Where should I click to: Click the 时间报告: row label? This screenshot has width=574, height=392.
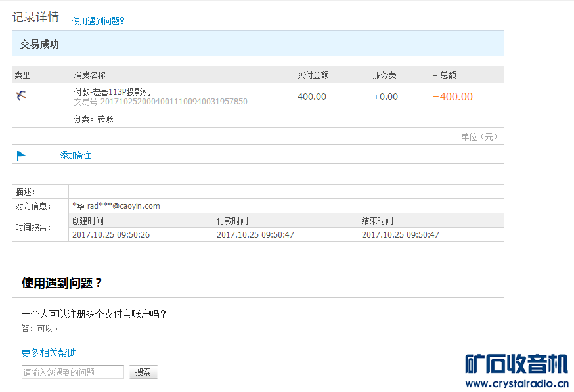coord(33,227)
